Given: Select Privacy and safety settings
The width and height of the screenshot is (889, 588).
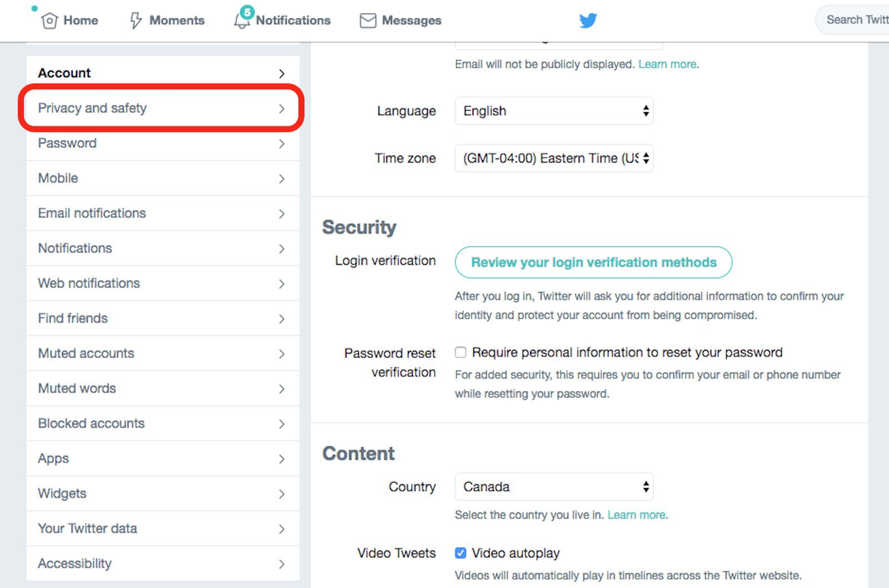Looking at the screenshot, I should 92,108.
